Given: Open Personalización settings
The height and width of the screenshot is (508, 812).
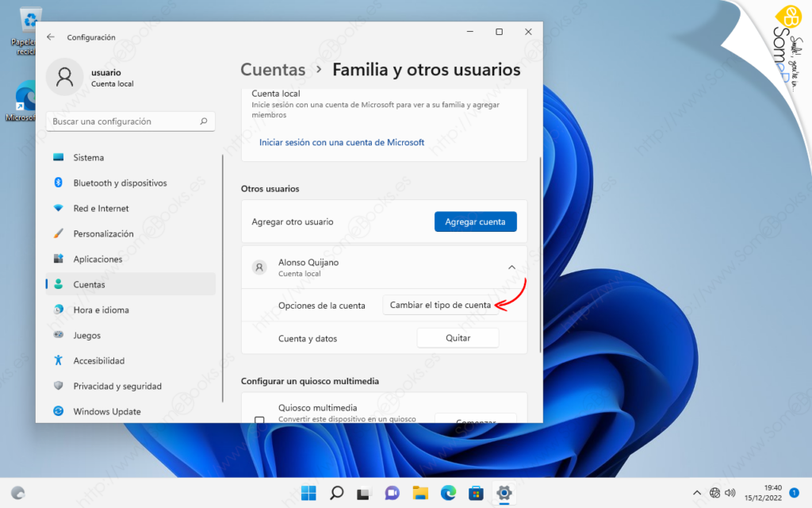Looking at the screenshot, I should pyautogui.click(x=102, y=233).
